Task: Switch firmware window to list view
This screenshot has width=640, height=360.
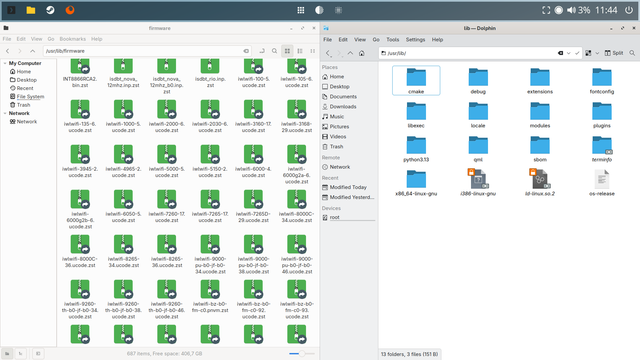Action: click(300, 51)
